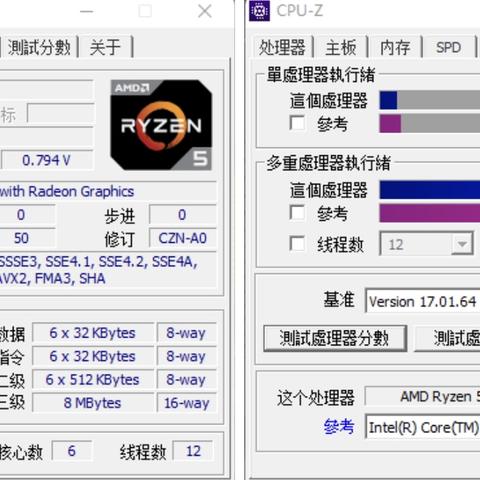Enable single-thread 參考 reference checkbox

tap(297, 123)
